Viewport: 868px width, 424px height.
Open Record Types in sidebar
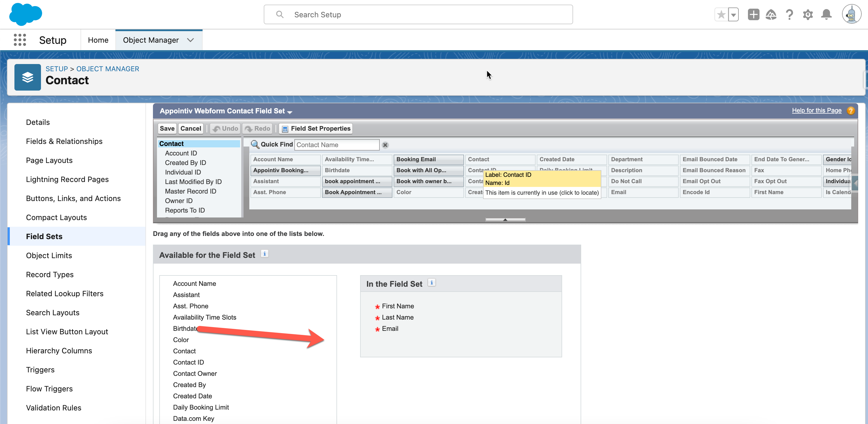[x=50, y=275]
